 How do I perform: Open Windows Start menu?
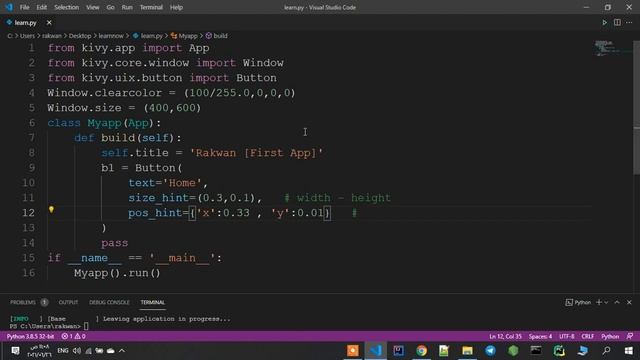[x=629, y=351]
